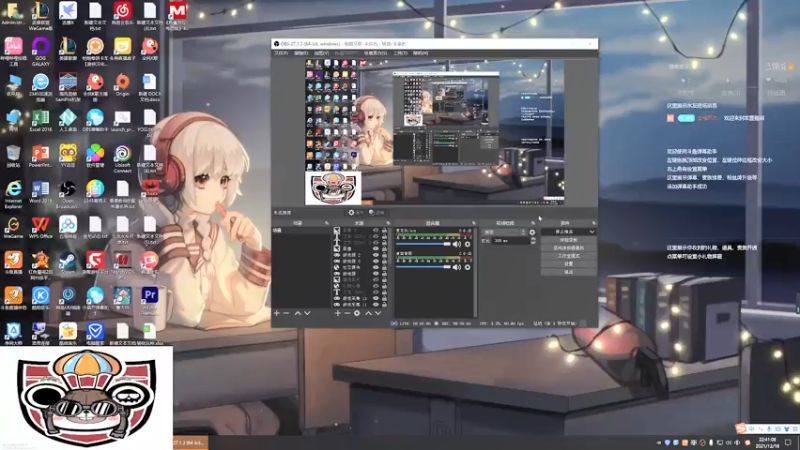Open audio settings gear for the 桌面音频 channel
This screenshot has height=450, width=800.
coord(467,267)
